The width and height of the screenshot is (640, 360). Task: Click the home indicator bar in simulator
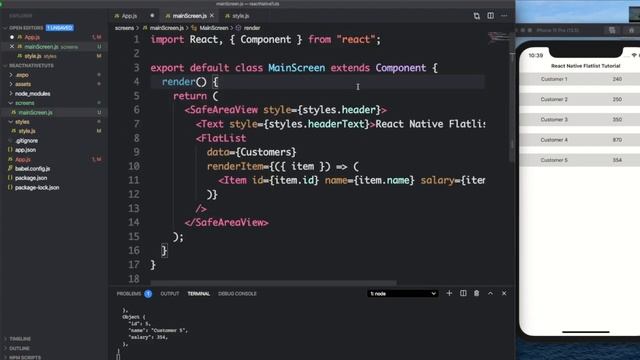pos(586,332)
